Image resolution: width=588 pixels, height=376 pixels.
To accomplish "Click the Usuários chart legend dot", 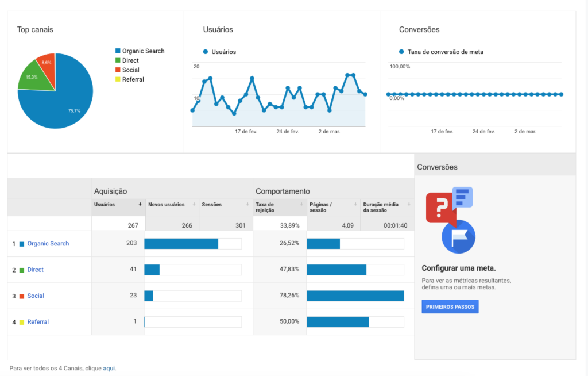I will pyautogui.click(x=206, y=52).
